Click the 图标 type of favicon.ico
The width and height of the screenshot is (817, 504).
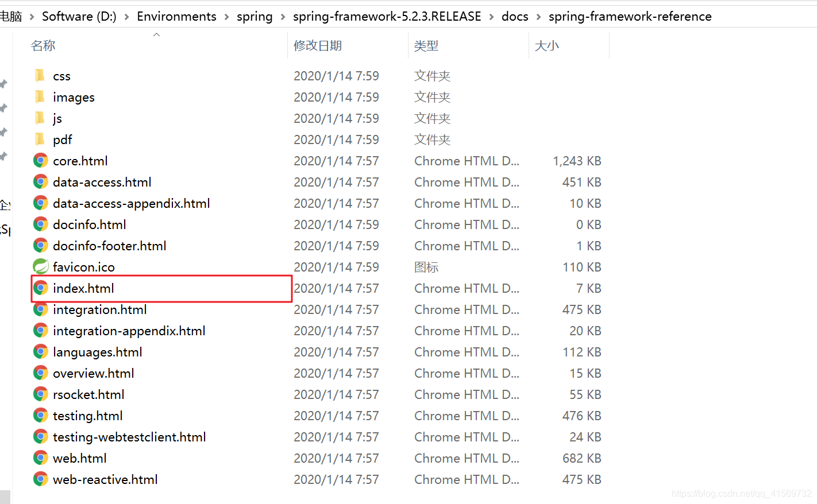point(426,267)
